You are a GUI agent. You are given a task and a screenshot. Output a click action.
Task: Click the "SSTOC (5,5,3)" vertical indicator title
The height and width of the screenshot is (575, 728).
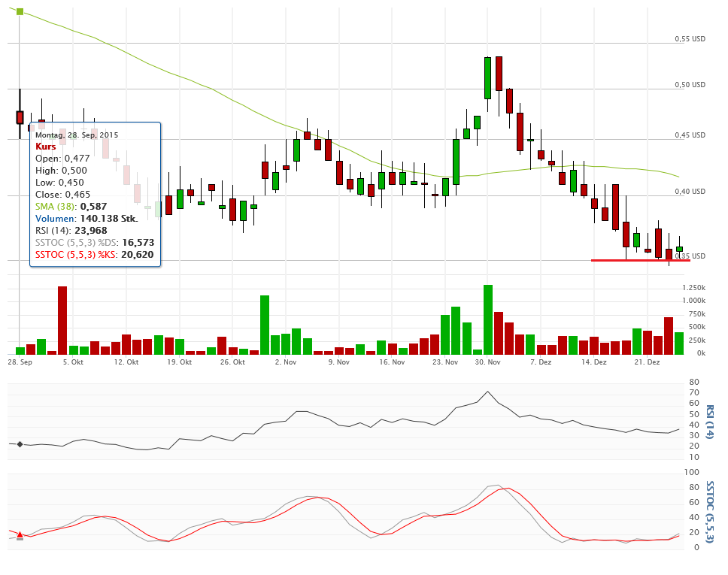tap(709, 510)
